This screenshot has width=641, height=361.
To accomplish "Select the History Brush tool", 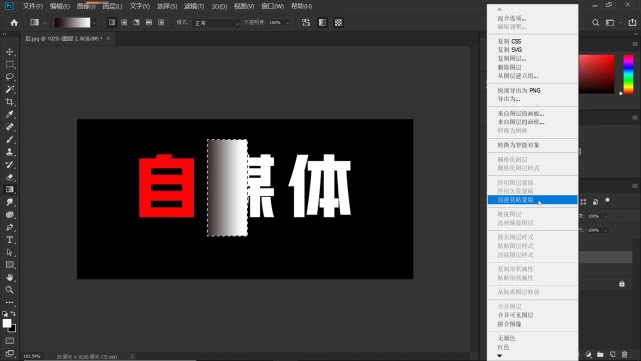I will point(10,164).
